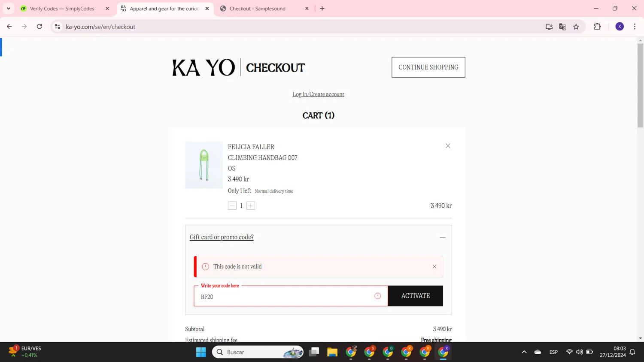The height and width of the screenshot is (362, 644).
Task: Bookmark this page with star icon
Action: (576, 27)
